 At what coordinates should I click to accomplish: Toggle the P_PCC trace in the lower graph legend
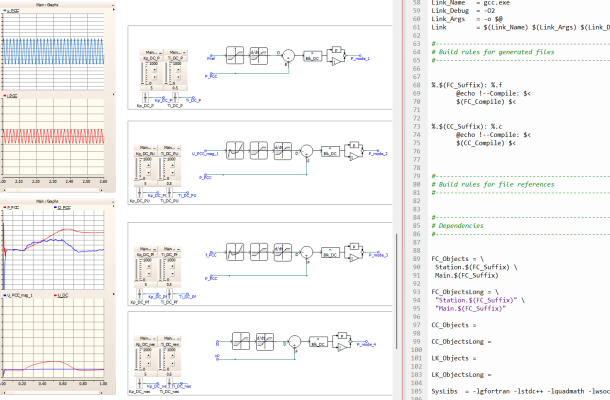(14, 207)
